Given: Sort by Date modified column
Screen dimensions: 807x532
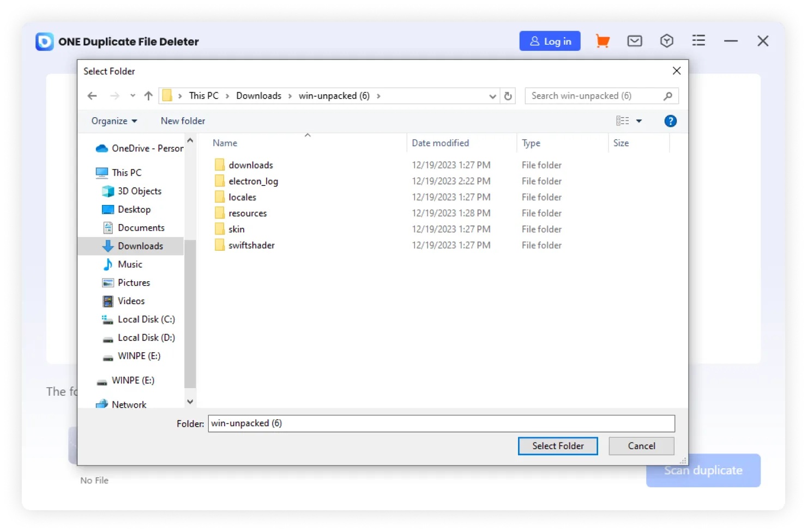Looking at the screenshot, I should point(440,143).
